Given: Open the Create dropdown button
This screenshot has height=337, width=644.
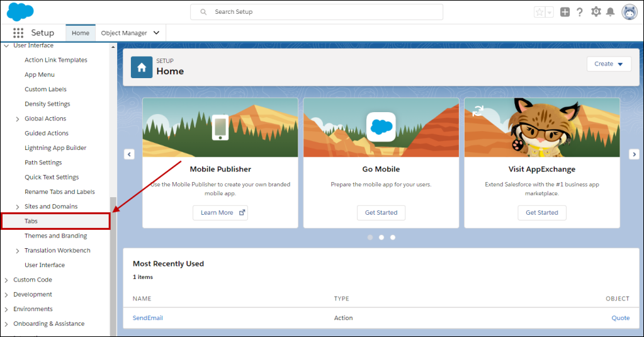Looking at the screenshot, I should 608,64.
